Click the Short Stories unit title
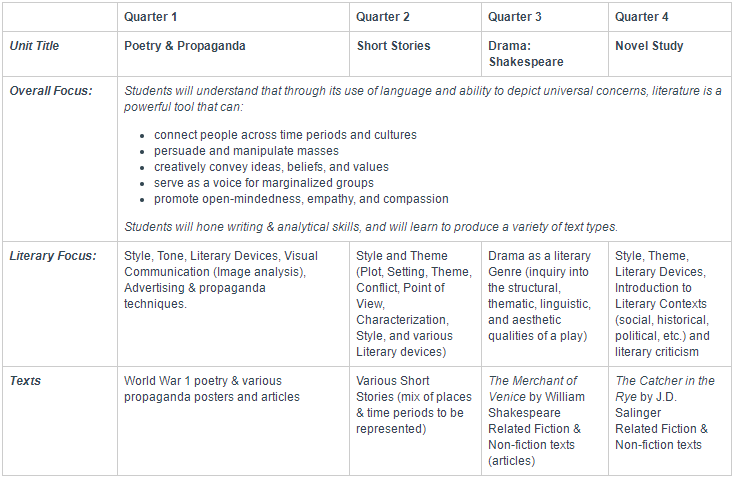 pyautogui.click(x=393, y=46)
